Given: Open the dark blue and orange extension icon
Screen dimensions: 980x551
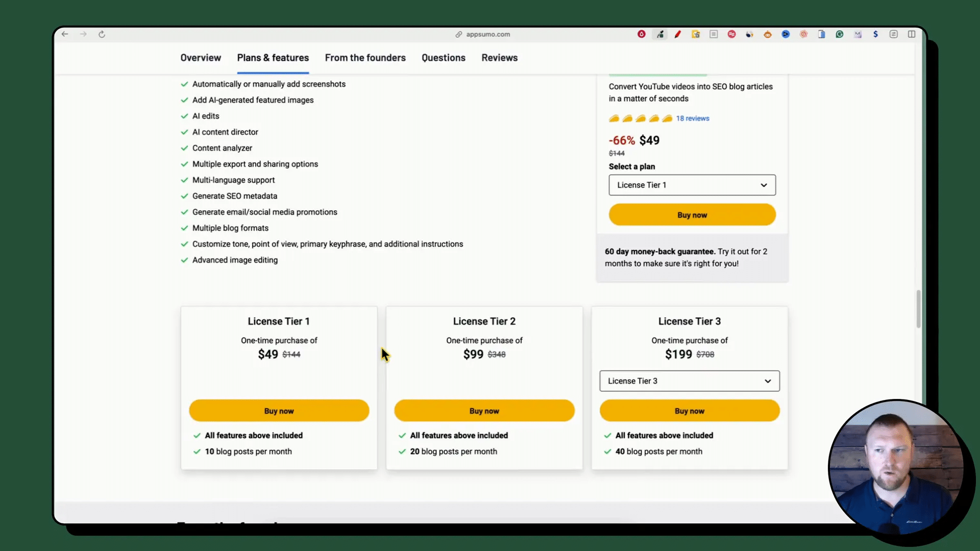Looking at the screenshot, I should (x=749, y=34).
